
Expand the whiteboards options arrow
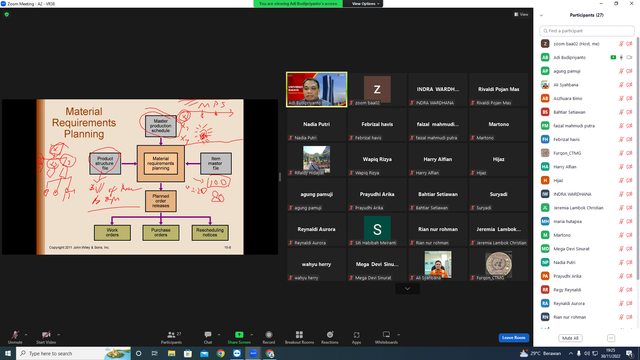coord(398,335)
